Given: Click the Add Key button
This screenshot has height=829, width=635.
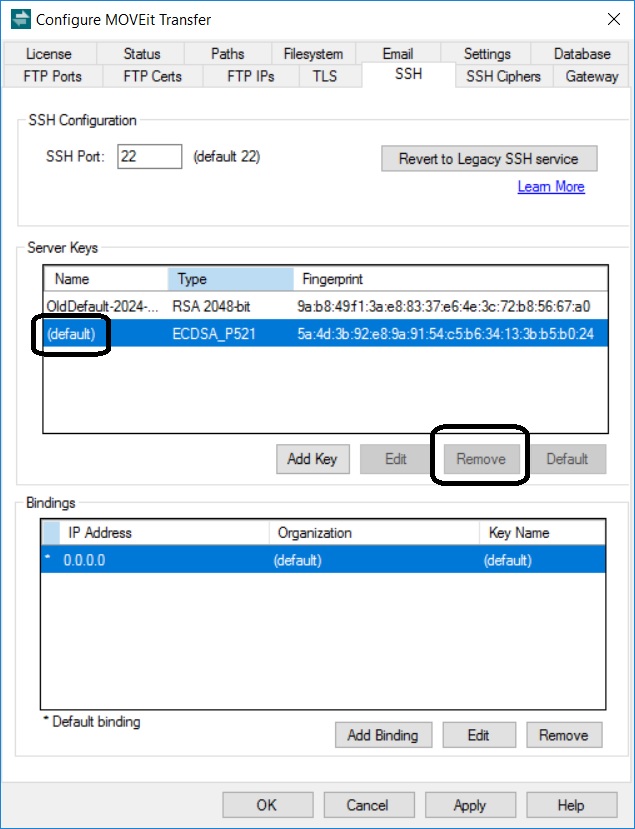Looking at the screenshot, I should click(x=312, y=459).
